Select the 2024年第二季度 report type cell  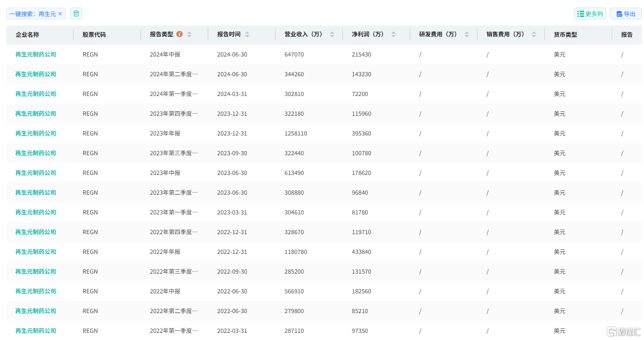[x=174, y=74]
